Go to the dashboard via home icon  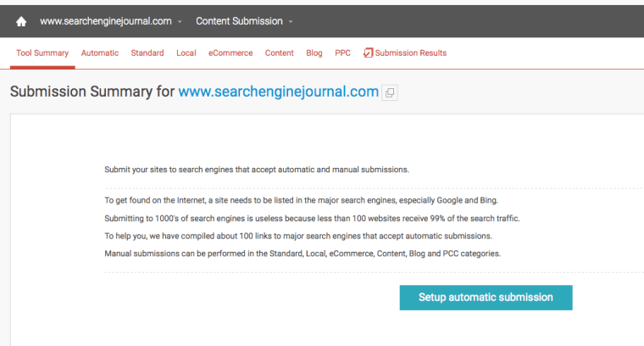[21, 21]
